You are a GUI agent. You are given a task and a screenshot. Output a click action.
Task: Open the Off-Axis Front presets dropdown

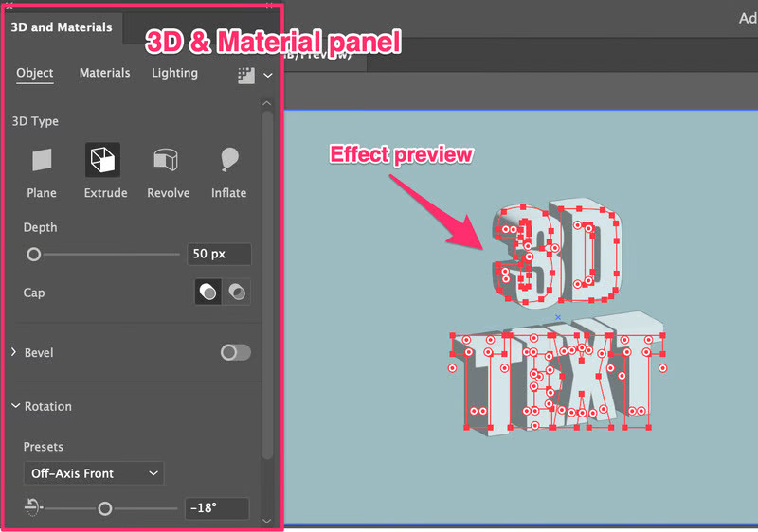point(93,473)
